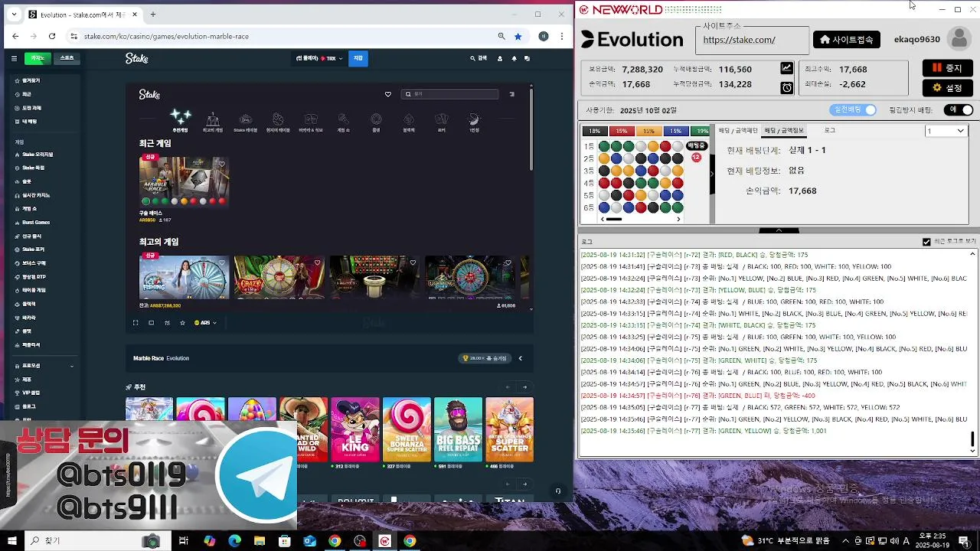980x551 pixels.
Task: Enter fullscreen mode for the game
Action: (x=136, y=323)
